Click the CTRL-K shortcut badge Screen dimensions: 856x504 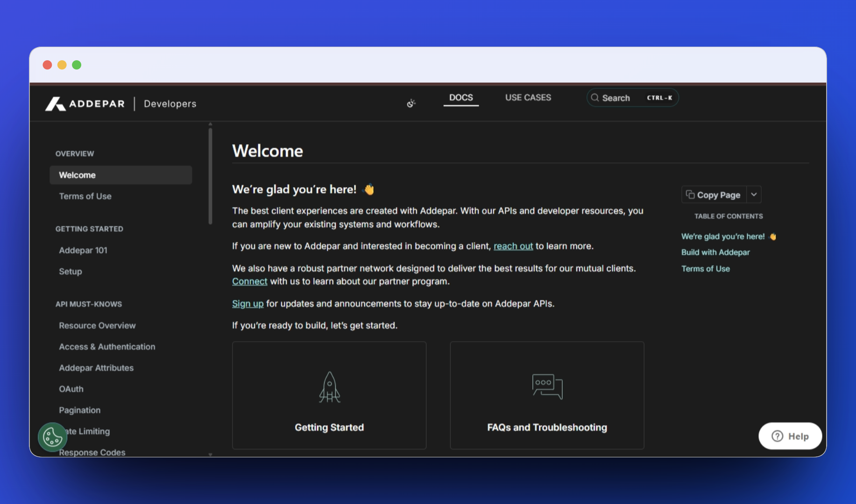coord(659,98)
